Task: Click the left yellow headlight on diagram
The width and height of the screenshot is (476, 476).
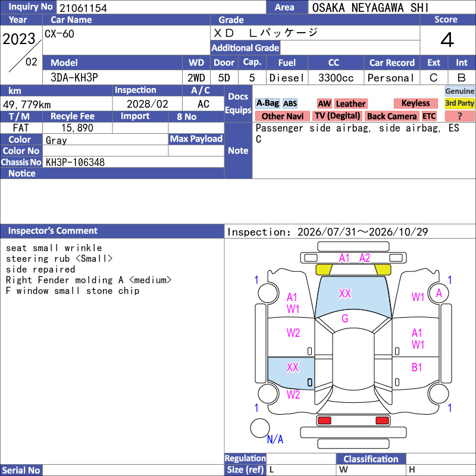Action: (x=324, y=270)
